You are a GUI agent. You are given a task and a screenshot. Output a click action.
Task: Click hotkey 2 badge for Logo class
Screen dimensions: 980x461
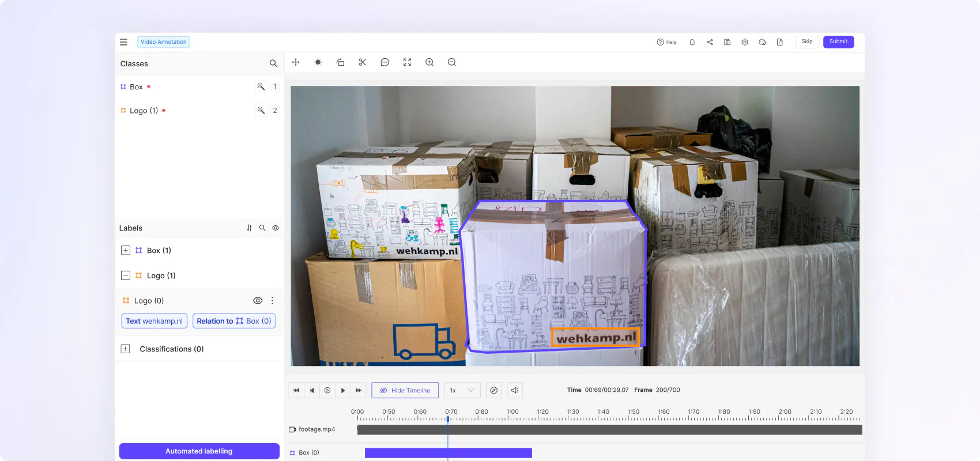pos(275,110)
